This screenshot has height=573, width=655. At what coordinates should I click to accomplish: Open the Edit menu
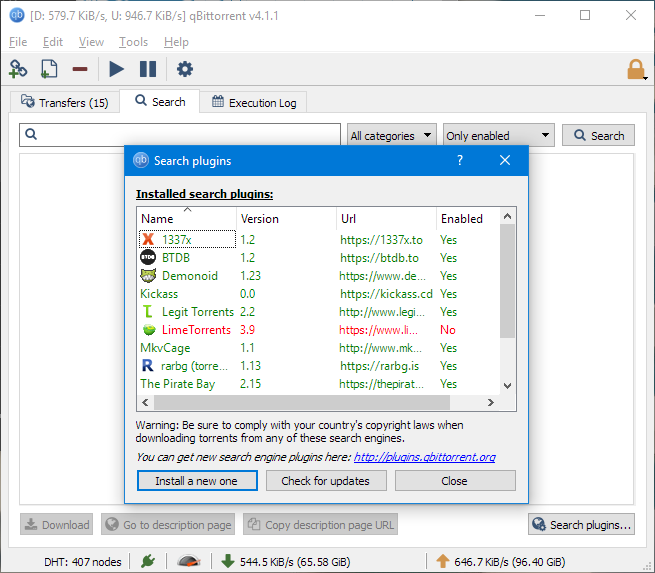coord(53,42)
